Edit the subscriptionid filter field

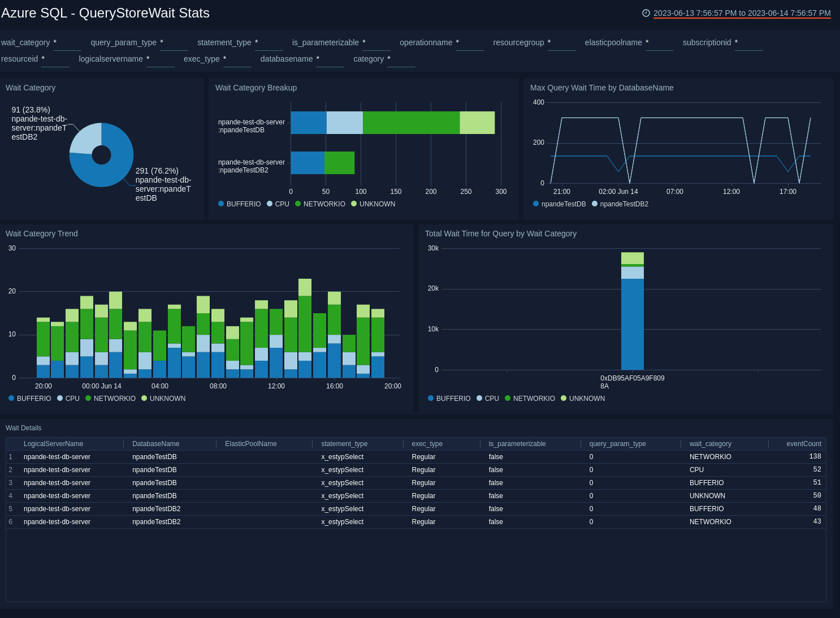click(x=749, y=43)
